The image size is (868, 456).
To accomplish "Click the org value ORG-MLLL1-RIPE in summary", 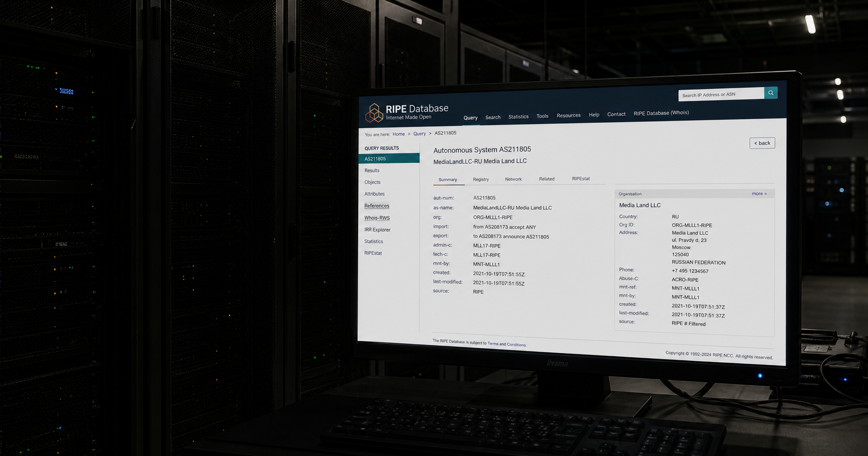I will click(493, 217).
